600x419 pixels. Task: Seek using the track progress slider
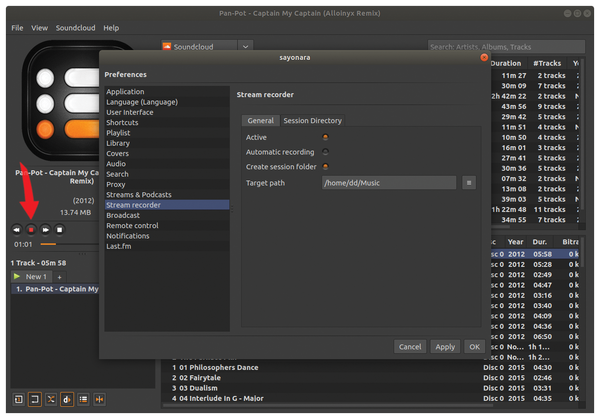[x=69, y=244]
